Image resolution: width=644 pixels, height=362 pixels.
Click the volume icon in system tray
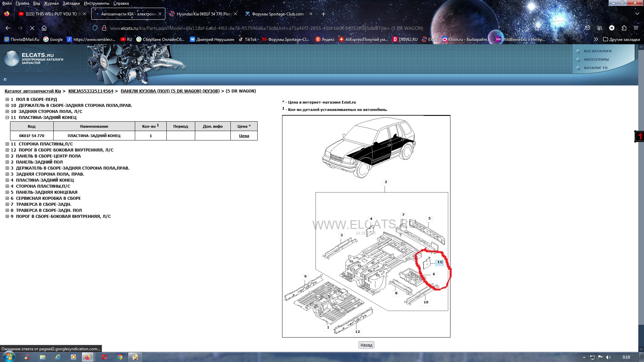coord(608,357)
